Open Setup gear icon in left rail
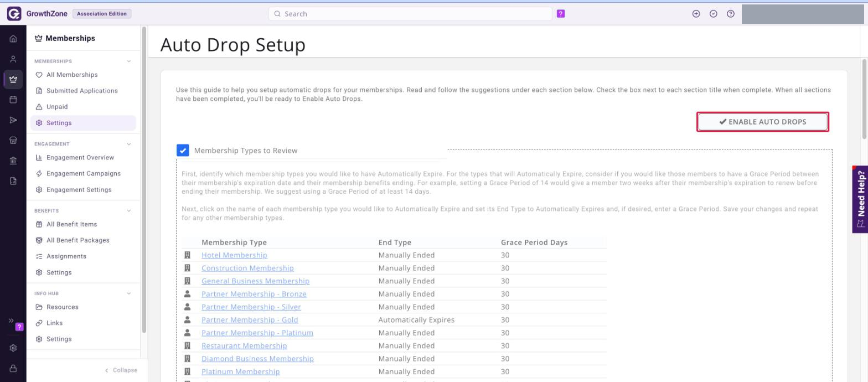This screenshot has width=868, height=382. click(13, 348)
